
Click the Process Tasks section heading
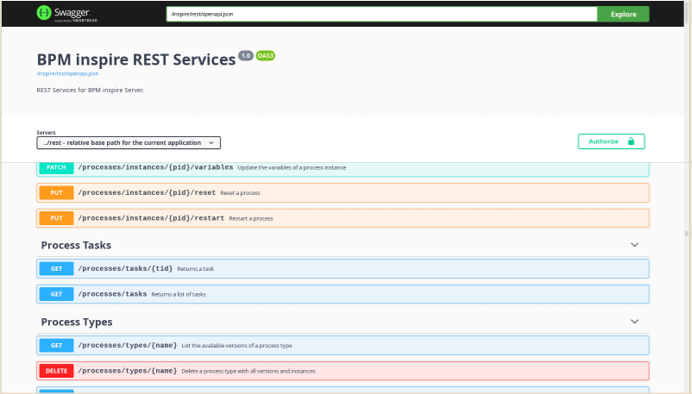pos(76,245)
